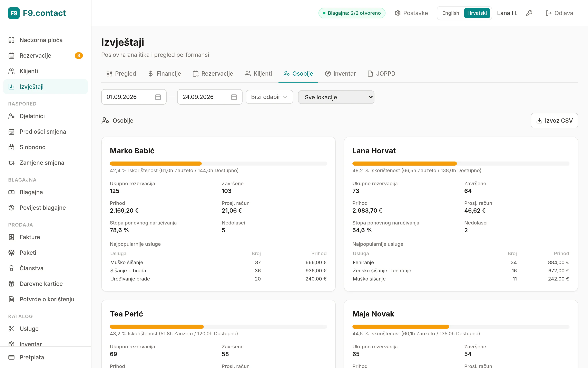Screen dimensions: 588x368
Task: Switch language to English
Action: 450,13
